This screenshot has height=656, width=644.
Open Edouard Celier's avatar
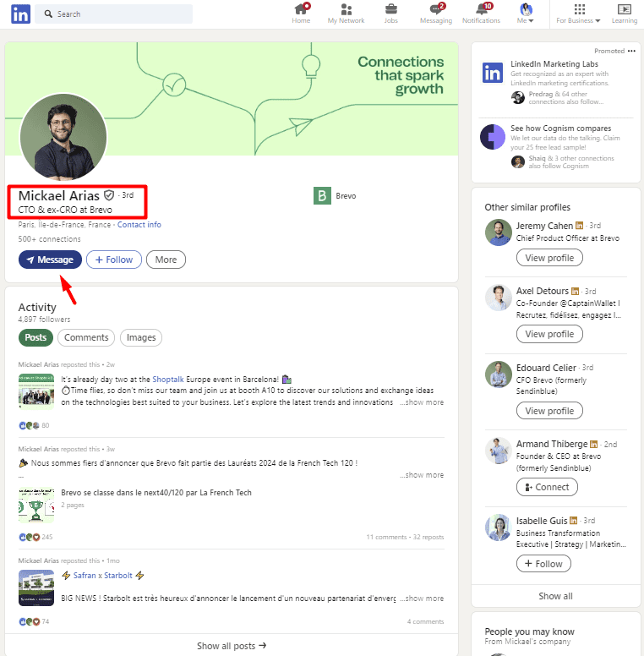click(x=499, y=374)
